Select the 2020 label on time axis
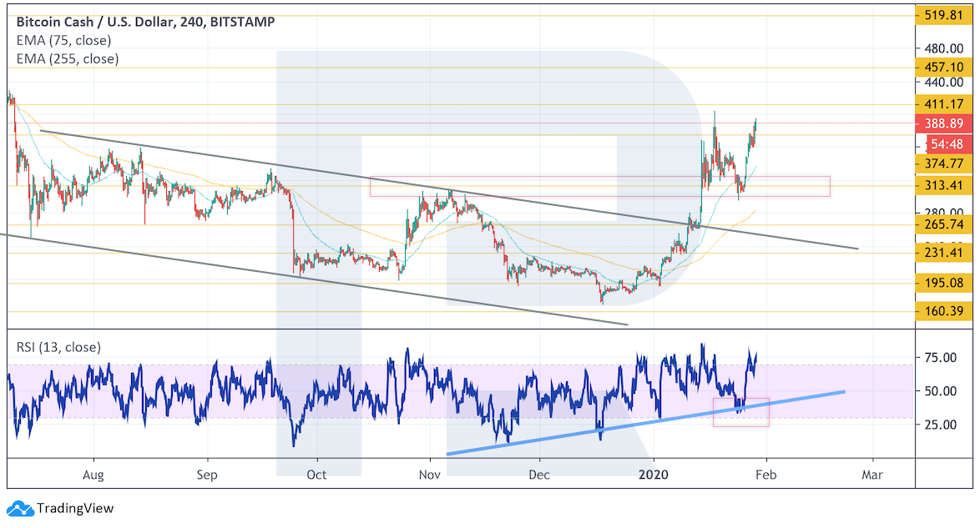This screenshot has width=980, height=528. (653, 475)
